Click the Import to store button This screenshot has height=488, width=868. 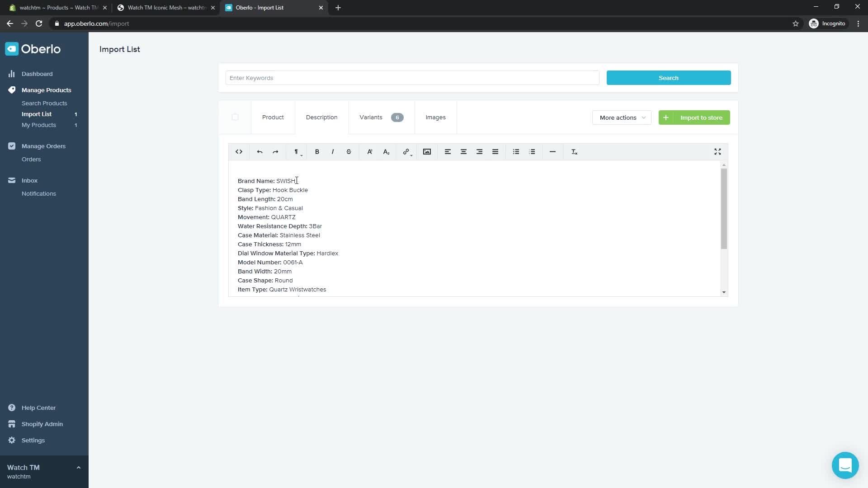tap(694, 117)
